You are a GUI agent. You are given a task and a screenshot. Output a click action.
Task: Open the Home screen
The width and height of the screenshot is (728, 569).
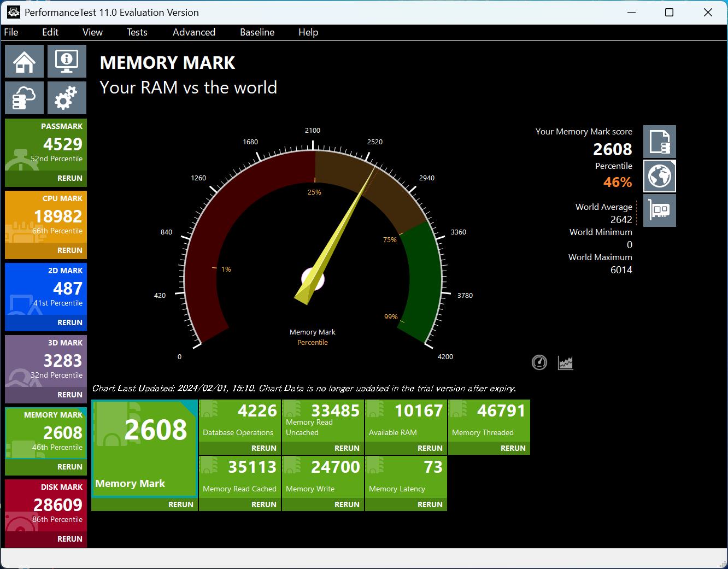click(x=24, y=61)
